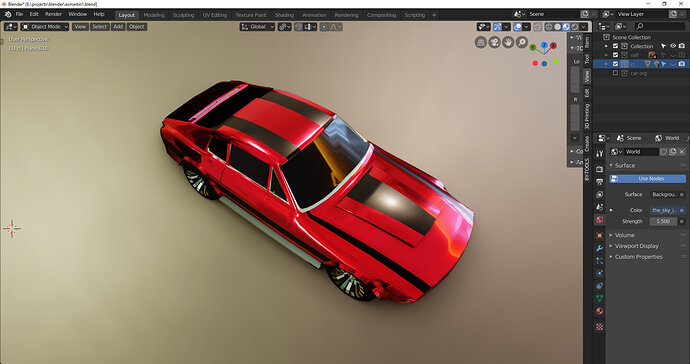Open Modifiers properties wrench tab
The height and width of the screenshot is (364, 690).
click(599, 248)
